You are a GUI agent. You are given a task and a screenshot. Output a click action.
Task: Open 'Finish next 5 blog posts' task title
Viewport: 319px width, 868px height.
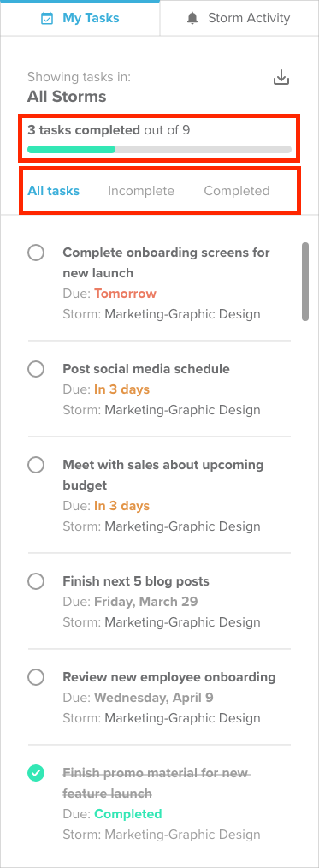tap(136, 581)
